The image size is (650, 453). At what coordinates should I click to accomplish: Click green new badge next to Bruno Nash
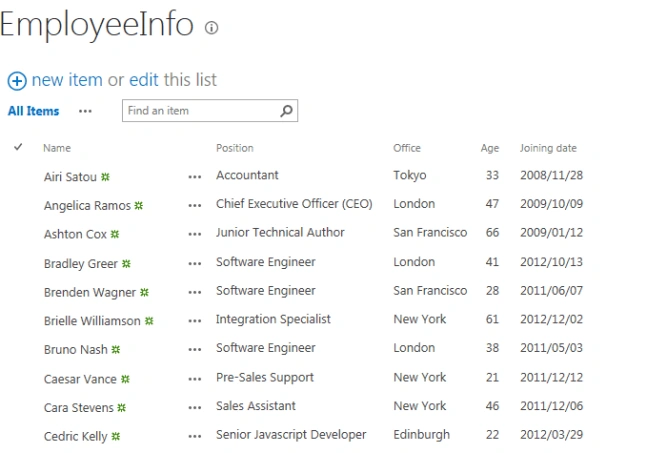pyautogui.click(x=116, y=349)
